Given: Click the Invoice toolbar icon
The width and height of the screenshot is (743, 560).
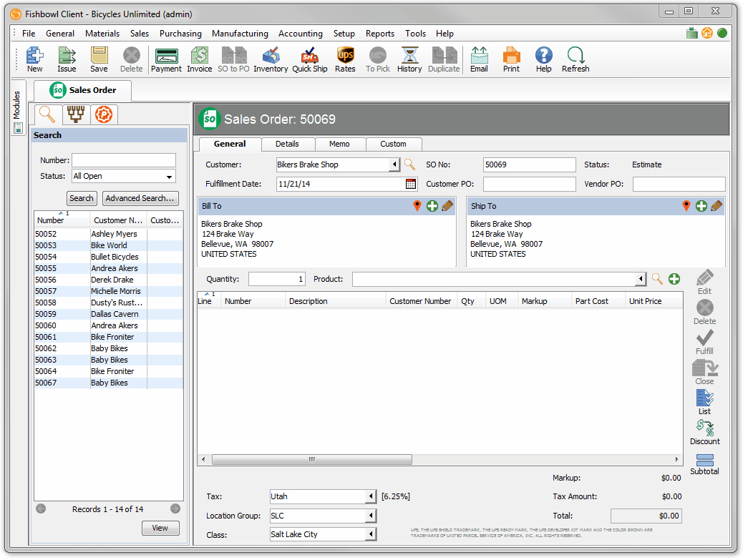Looking at the screenshot, I should point(200,59).
